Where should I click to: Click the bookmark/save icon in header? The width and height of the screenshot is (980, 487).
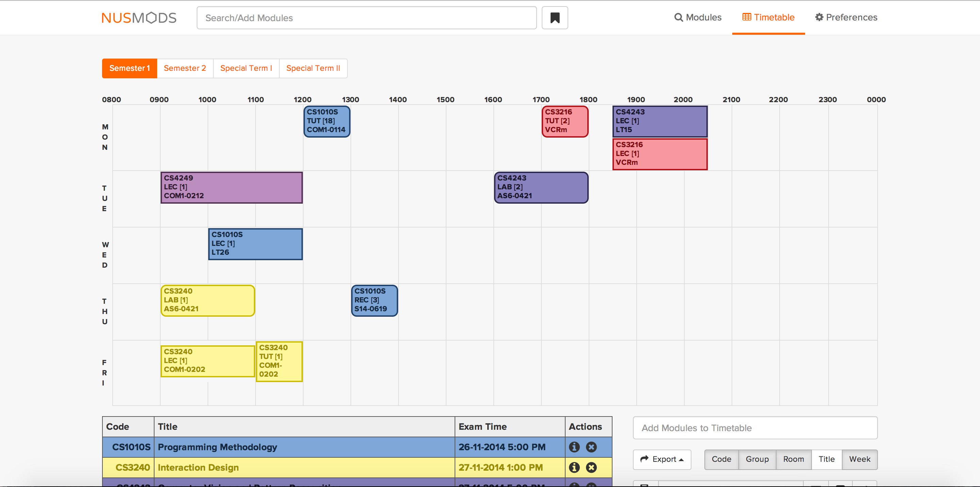(x=555, y=17)
